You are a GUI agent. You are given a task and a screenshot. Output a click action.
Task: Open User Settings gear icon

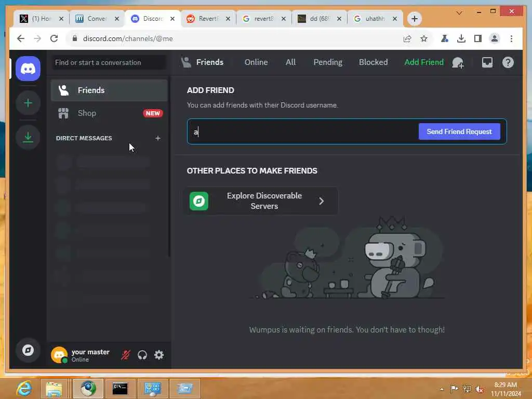(159, 355)
